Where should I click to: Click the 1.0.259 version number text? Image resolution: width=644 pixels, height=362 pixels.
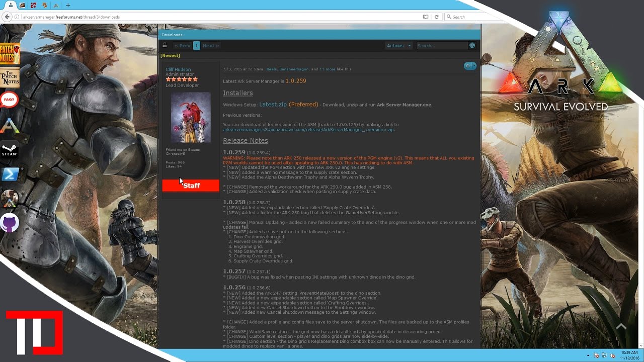tap(296, 81)
